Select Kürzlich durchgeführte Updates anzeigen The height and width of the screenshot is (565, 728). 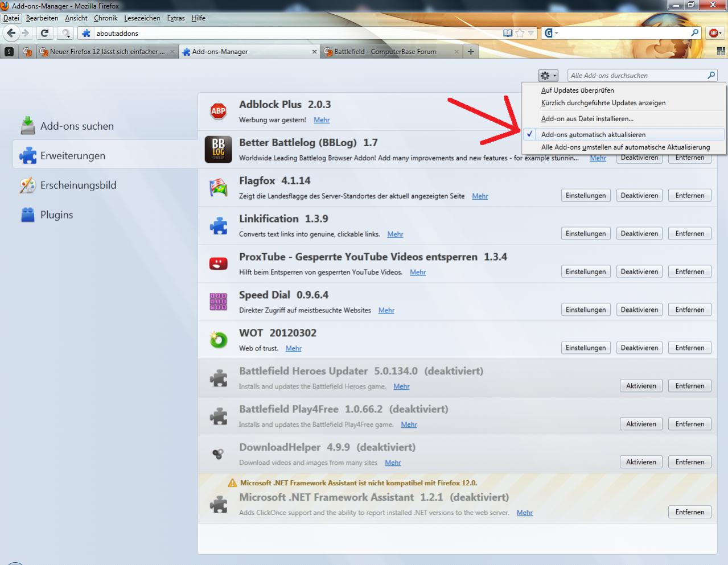pos(624,103)
